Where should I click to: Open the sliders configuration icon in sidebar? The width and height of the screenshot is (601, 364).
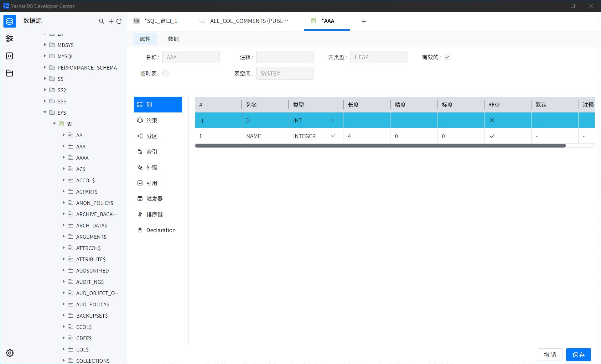(10, 39)
